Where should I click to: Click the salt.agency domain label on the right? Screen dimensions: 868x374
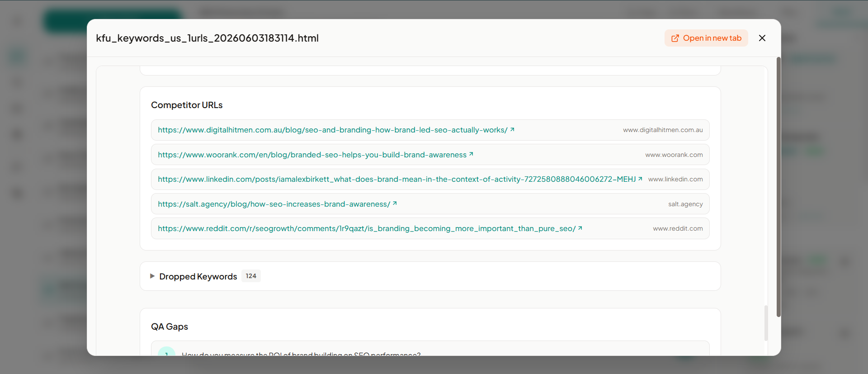[685, 204]
